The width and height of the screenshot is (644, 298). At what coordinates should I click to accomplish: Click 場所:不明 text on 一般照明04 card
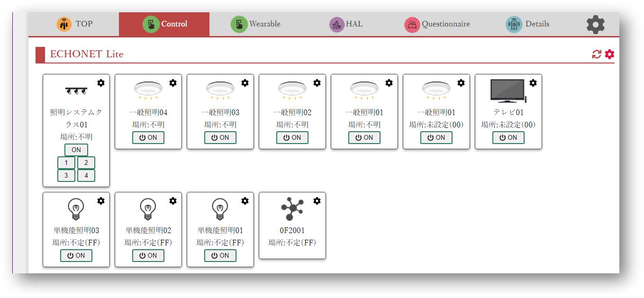point(148,125)
